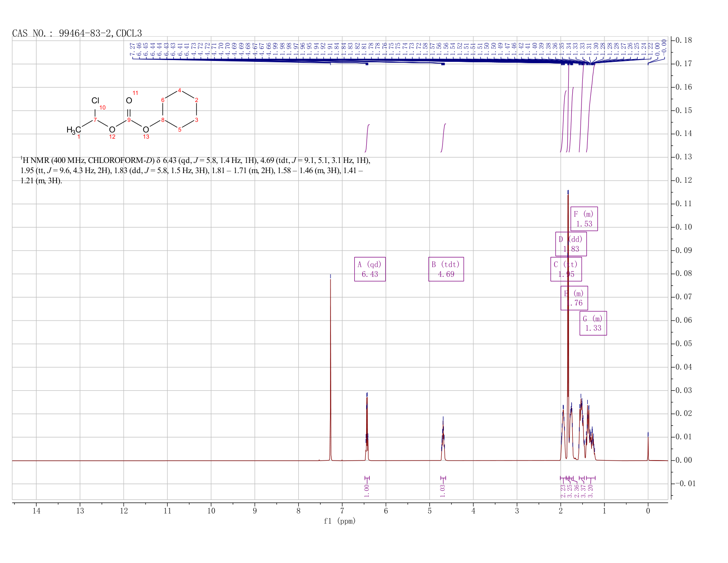Click the 'C (tt) 1.95' multiplet box
The height and width of the screenshot is (563, 728).
tap(566, 269)
